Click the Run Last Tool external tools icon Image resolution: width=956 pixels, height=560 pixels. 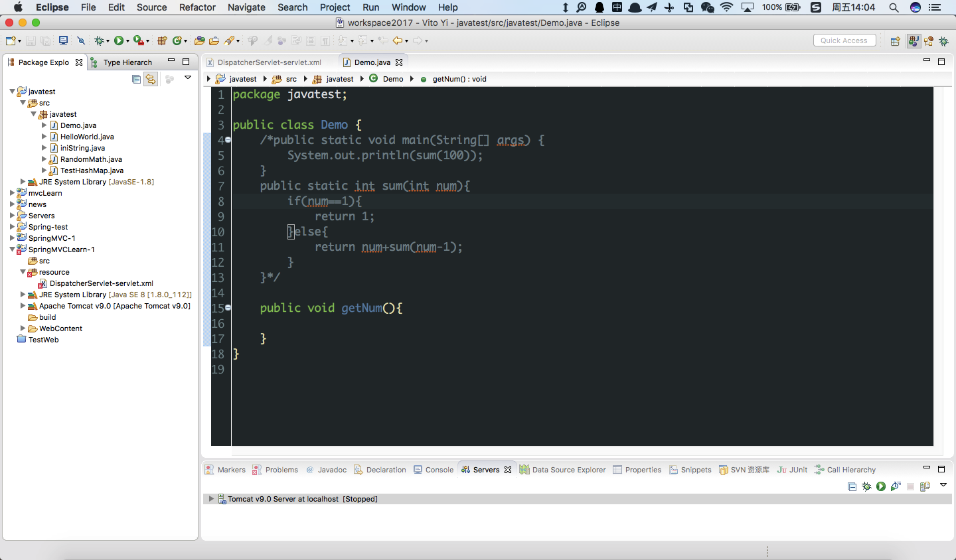(138, 40)
